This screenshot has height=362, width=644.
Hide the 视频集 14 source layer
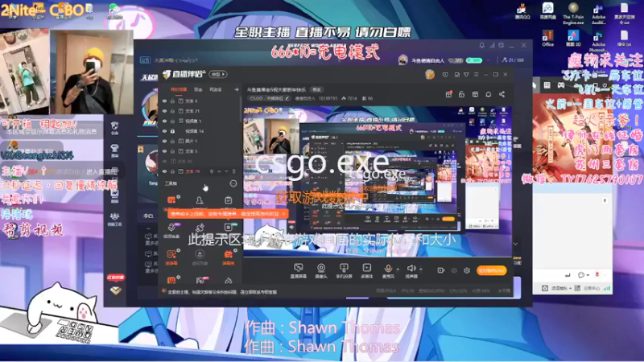(165, 131)
